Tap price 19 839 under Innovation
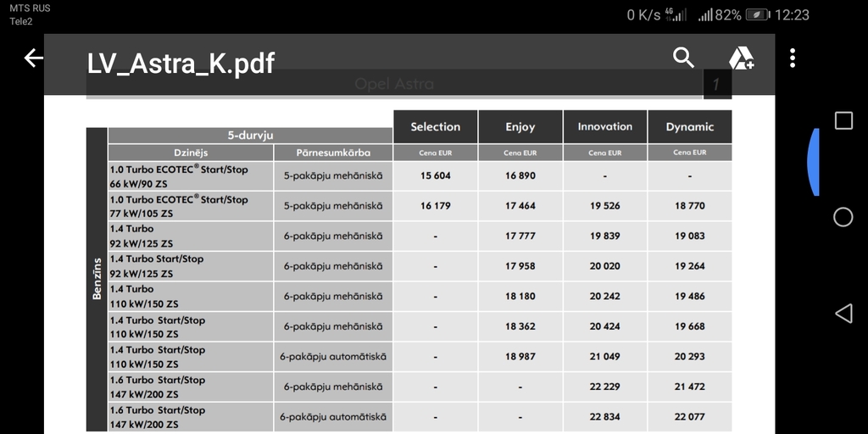The width and height of the screenshot is (868, 434). [x=605, y=236]
